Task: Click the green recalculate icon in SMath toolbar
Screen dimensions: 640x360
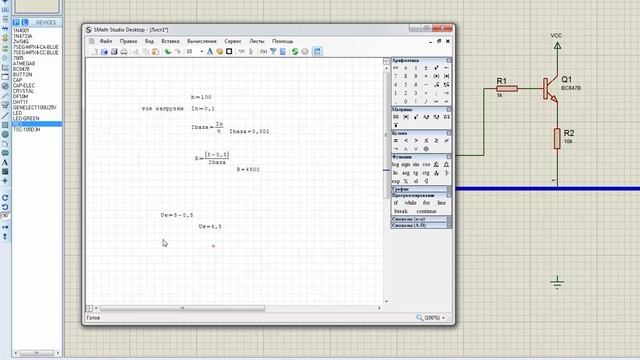Action: (295, 51)
